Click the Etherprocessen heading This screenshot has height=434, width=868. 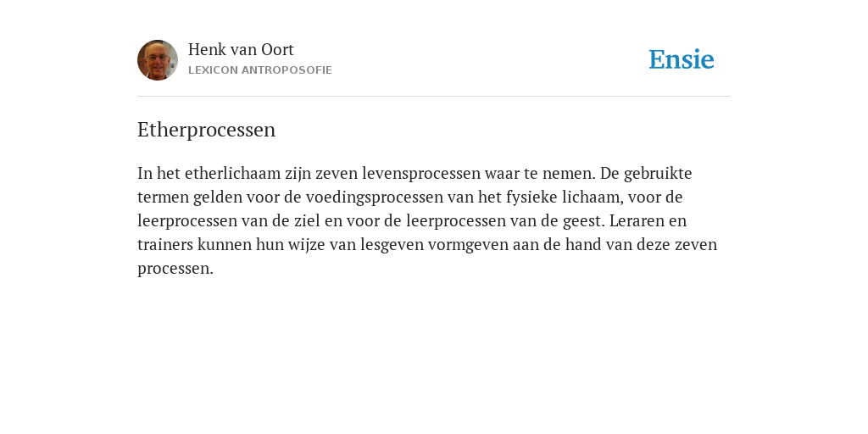tap(207, 130)
